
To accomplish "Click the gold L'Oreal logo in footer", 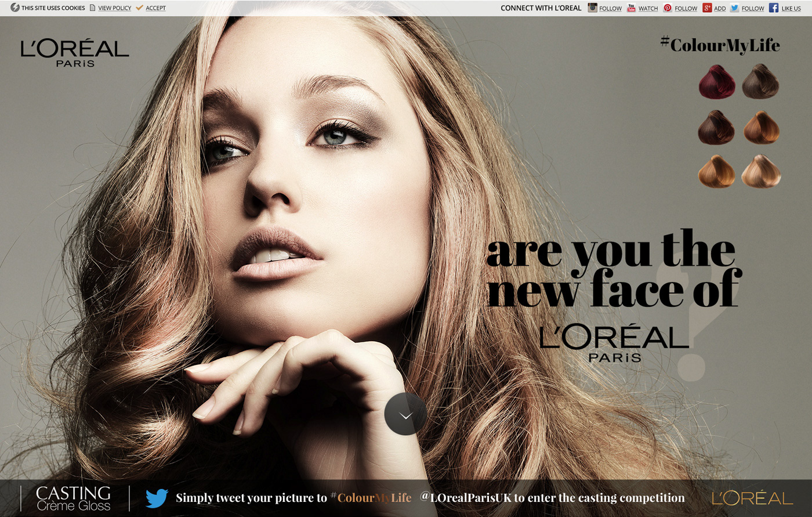I will pyautogui.click(x=752, y=498).
